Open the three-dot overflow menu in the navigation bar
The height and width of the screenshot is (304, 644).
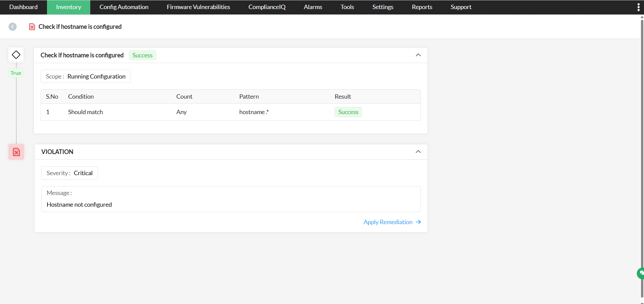tap(638, 7)
